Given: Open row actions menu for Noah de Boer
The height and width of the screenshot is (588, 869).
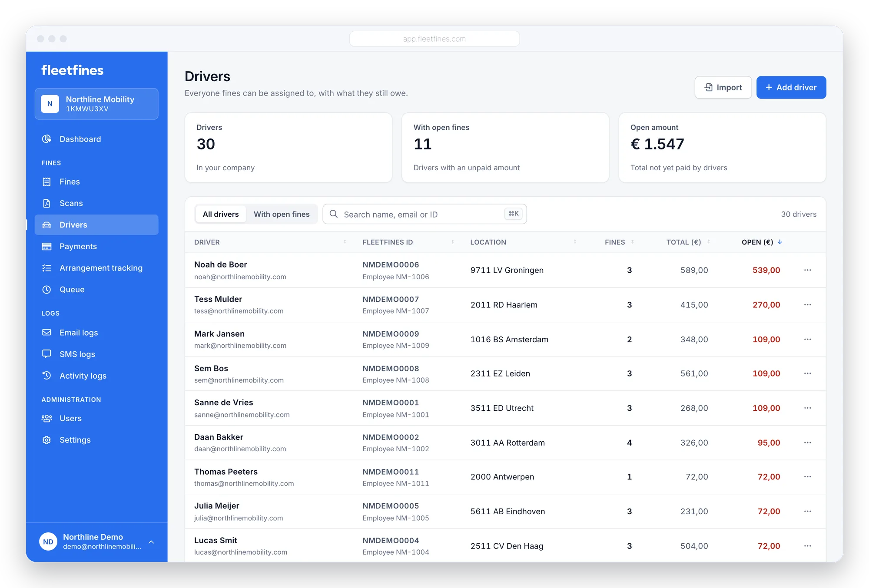Looking at the screenshot, I should [x=808, y=270].
